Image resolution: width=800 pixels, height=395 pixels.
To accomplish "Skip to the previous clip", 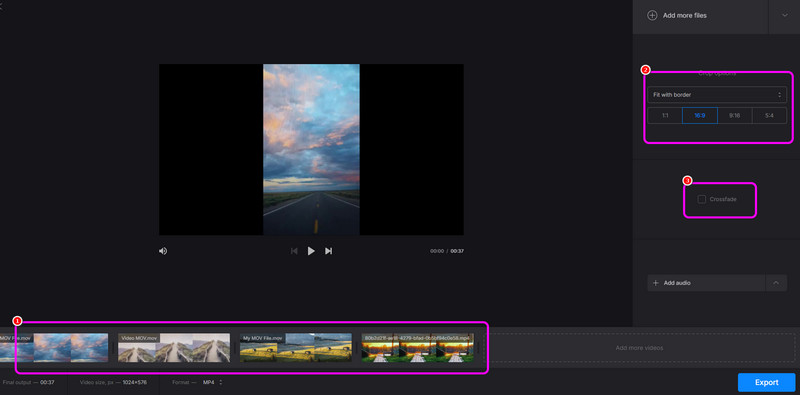I will [294, 251].
